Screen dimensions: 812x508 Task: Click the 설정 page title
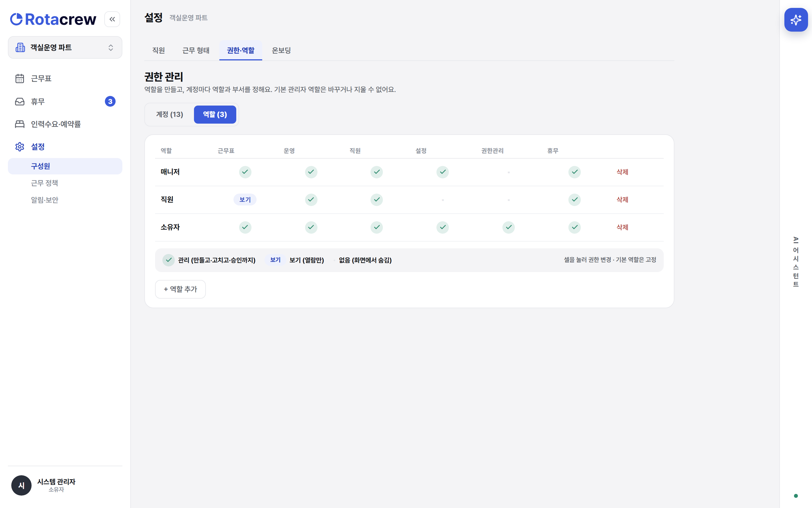pyautogui.click(x=153, y=17)
